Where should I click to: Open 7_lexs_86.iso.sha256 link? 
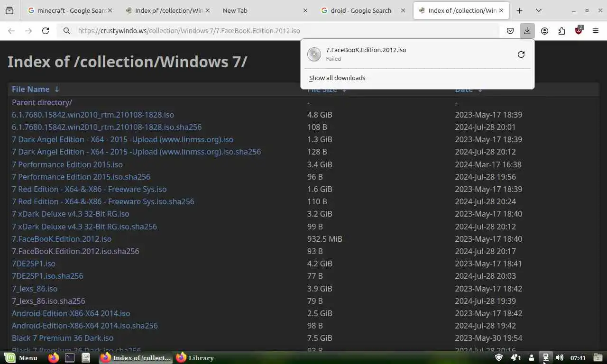coord(48,301)
